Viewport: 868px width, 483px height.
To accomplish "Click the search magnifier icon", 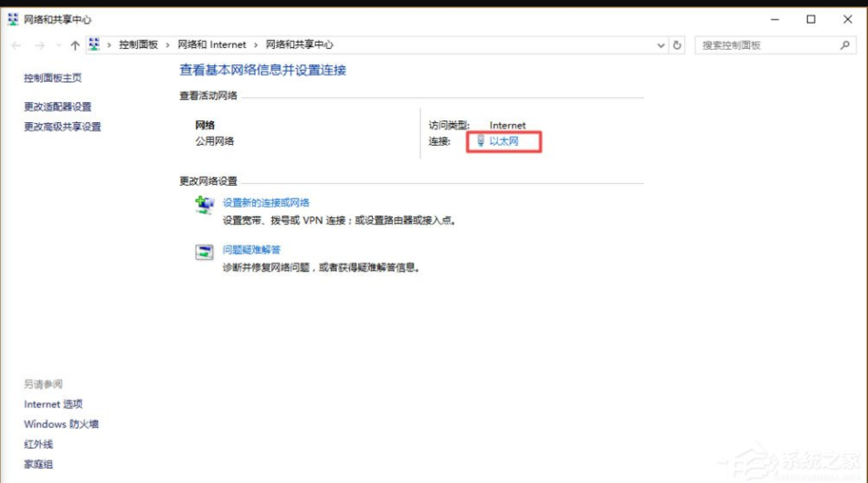I will click(844, 45).
